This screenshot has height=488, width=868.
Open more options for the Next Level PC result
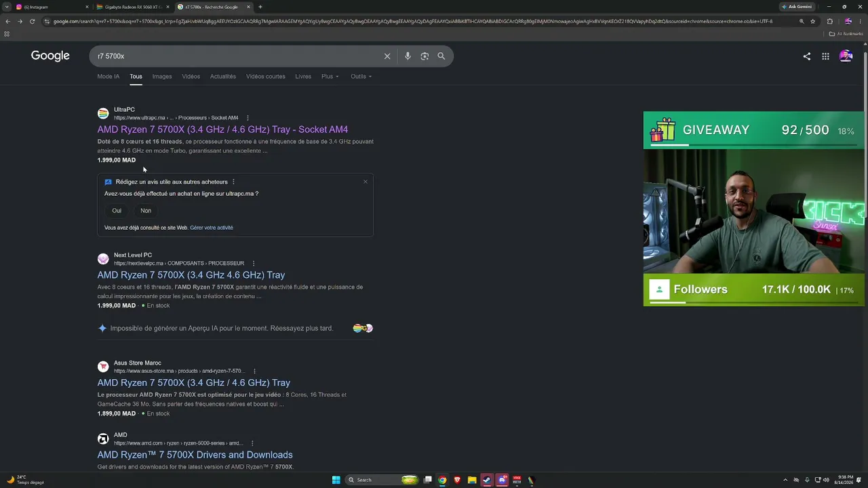pos(254,263)
